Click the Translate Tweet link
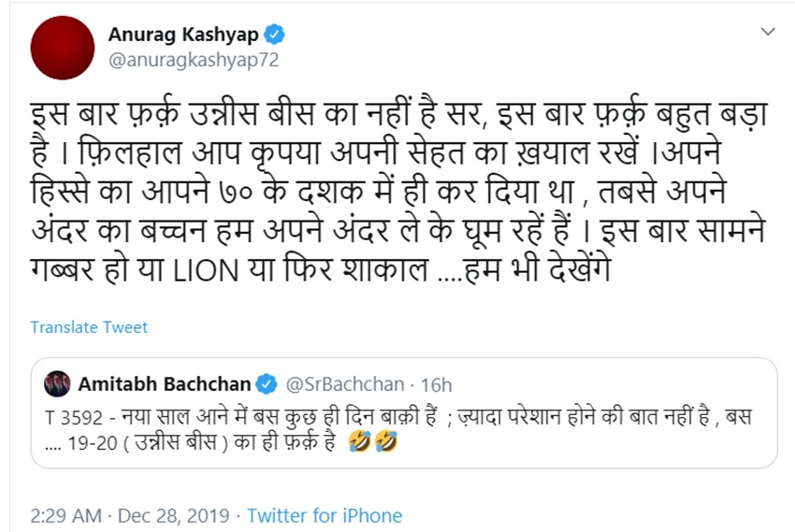 point(89,327)
